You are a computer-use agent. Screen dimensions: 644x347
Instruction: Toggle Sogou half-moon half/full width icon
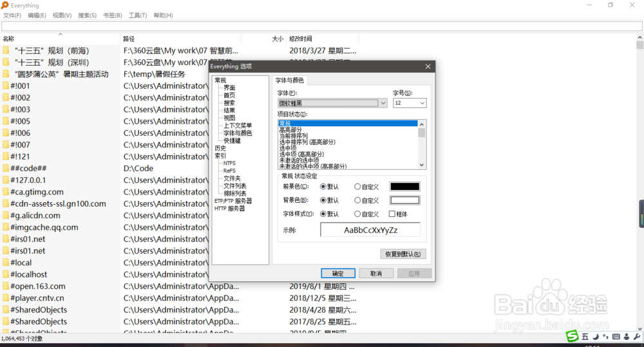(x=595, y=337)
